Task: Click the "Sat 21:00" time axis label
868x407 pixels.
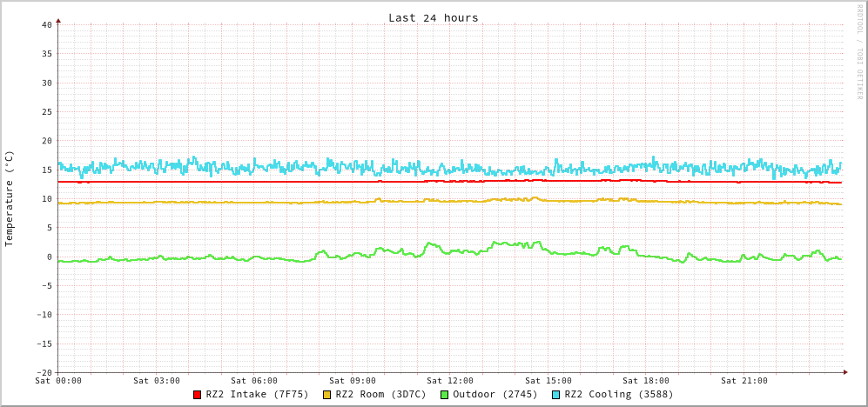Action: click(x=744, y=381)
